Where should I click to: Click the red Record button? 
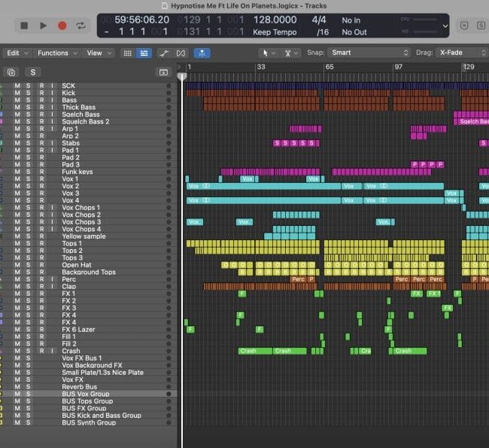62,26
